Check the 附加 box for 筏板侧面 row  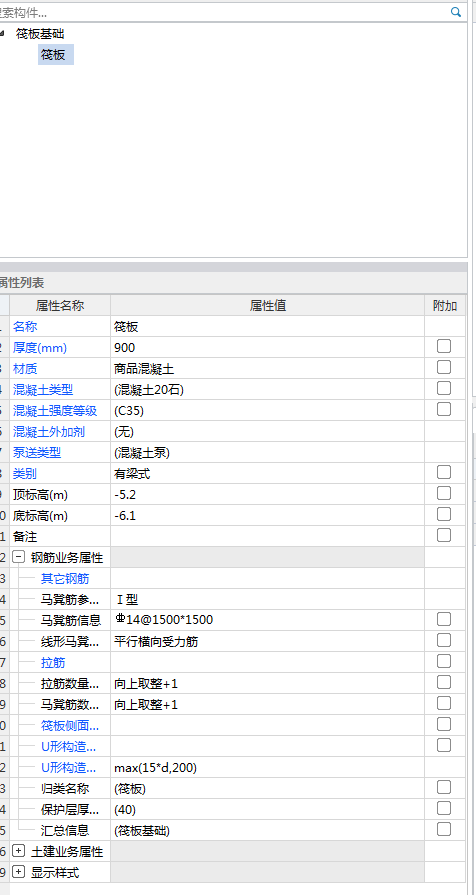point(444,724)
